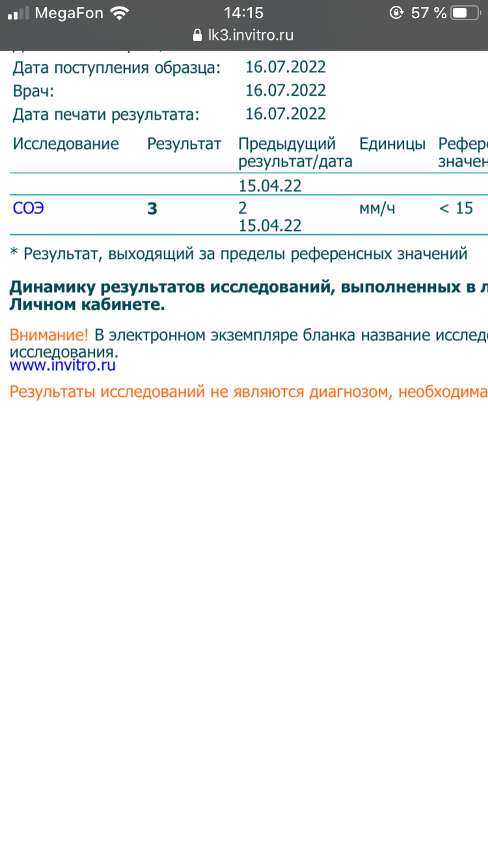This screenshot has width=488, height=868.
Task: Tap the orange Внимание! warning text
Action: click(49, 336)
